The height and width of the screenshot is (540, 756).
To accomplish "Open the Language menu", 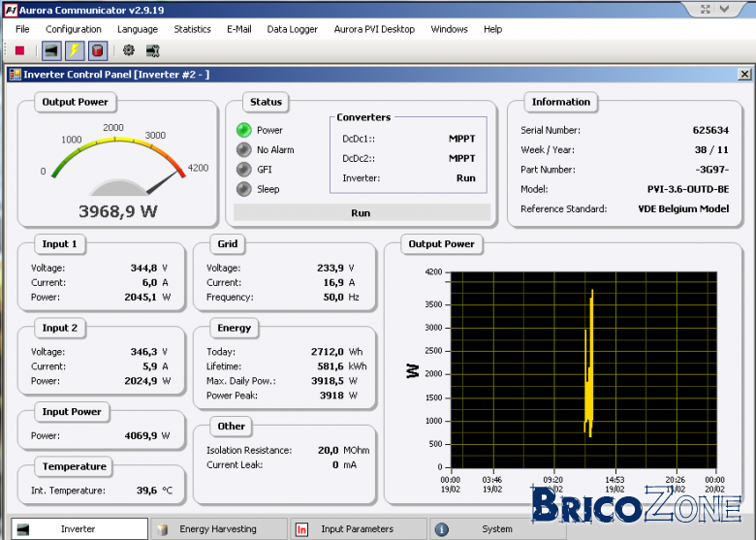I will (x=138, y=29).
